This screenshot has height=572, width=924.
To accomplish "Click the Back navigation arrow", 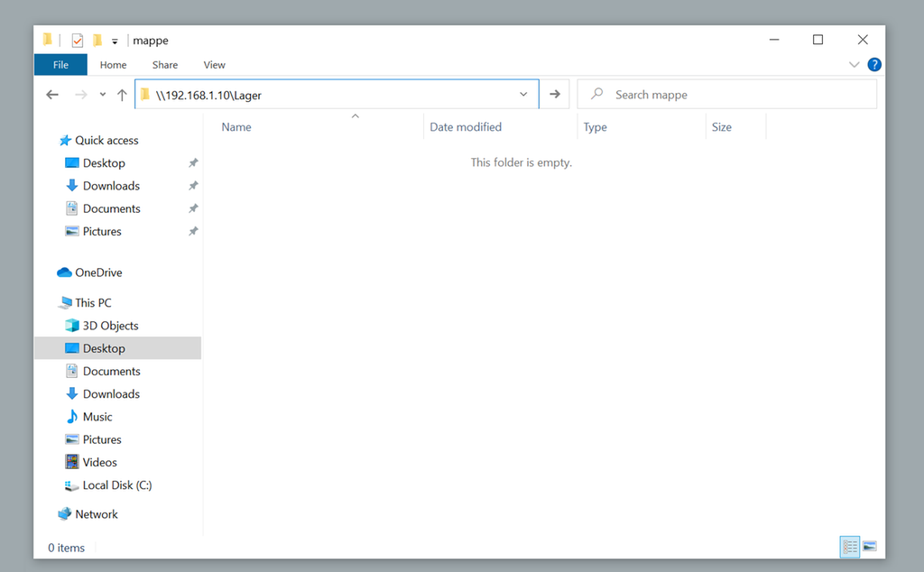I will (x=52, y=95).
